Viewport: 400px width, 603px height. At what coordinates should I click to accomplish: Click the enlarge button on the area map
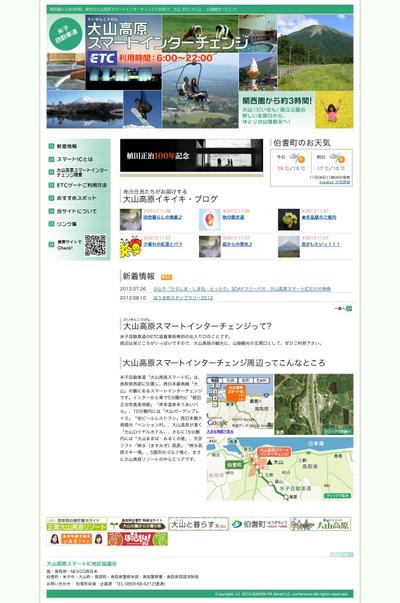pyautogui.click(x=338, y=495)
